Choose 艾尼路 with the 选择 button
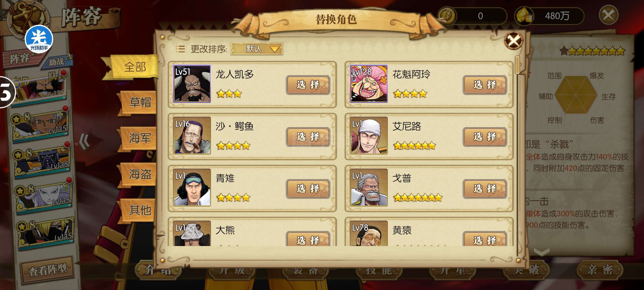This screenshot has height=290, width=644. click(484, 137)
